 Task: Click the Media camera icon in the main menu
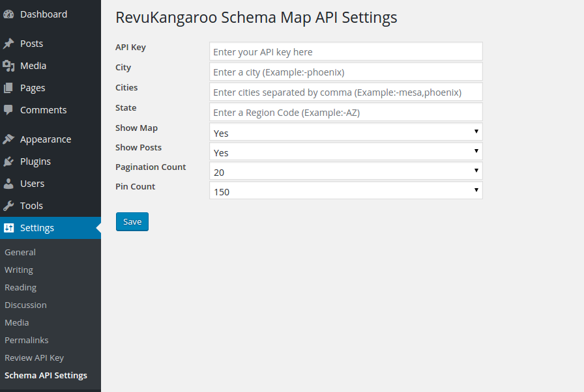(x=8, y=66)
